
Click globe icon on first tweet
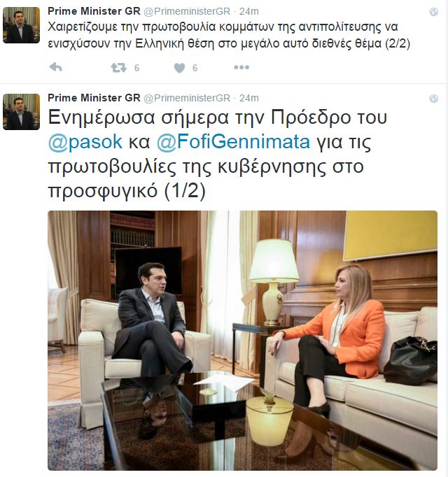(x=434, y=12)
